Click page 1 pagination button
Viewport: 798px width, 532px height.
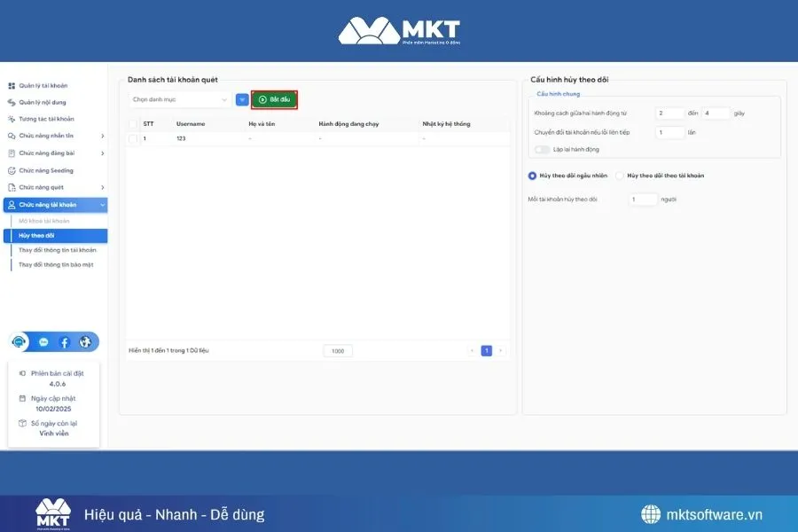(486, 351)
